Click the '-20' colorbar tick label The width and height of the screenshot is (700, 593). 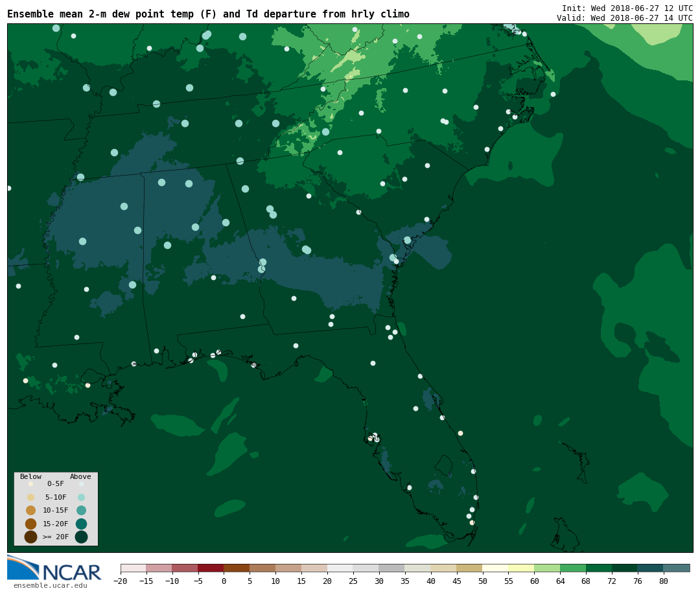(x=121, y=581)
